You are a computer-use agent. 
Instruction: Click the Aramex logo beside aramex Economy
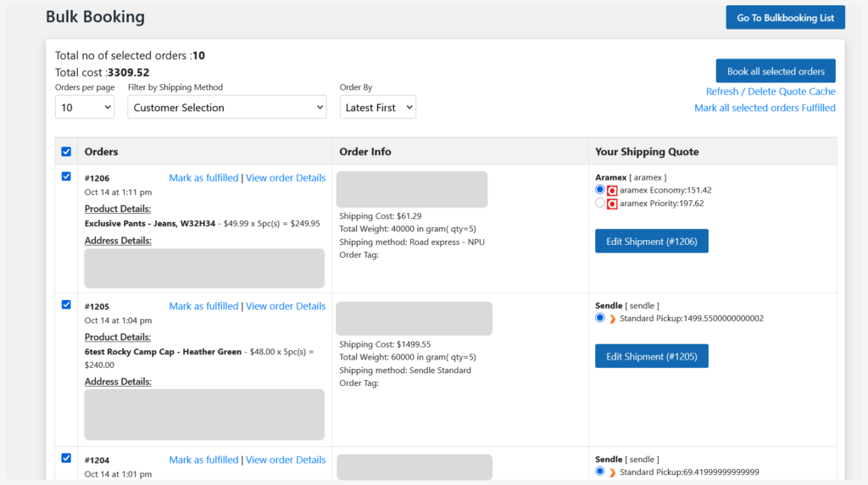point(612,191)
